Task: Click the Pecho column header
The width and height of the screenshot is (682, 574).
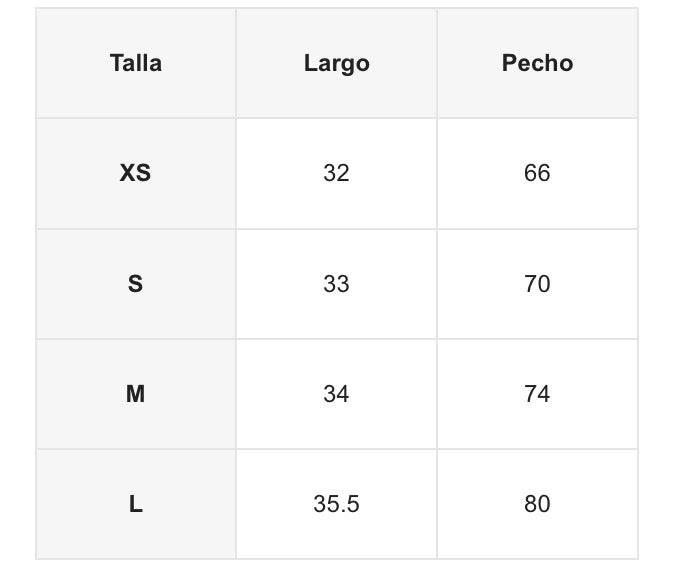Action: (537, 63)
